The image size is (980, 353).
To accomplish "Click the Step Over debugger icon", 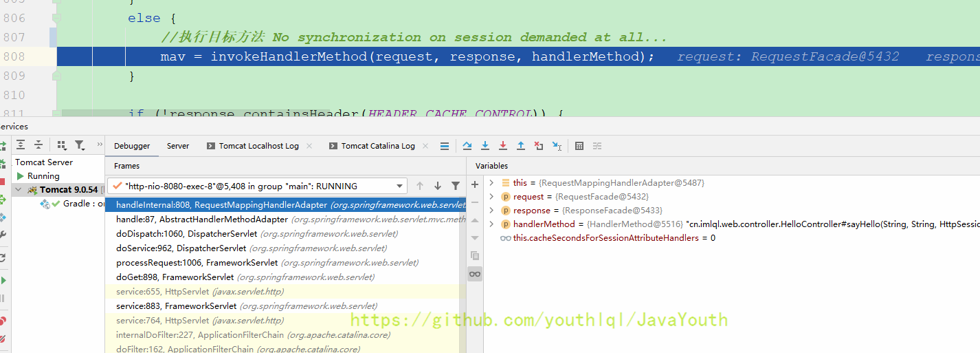I will [x=467, y=146].
